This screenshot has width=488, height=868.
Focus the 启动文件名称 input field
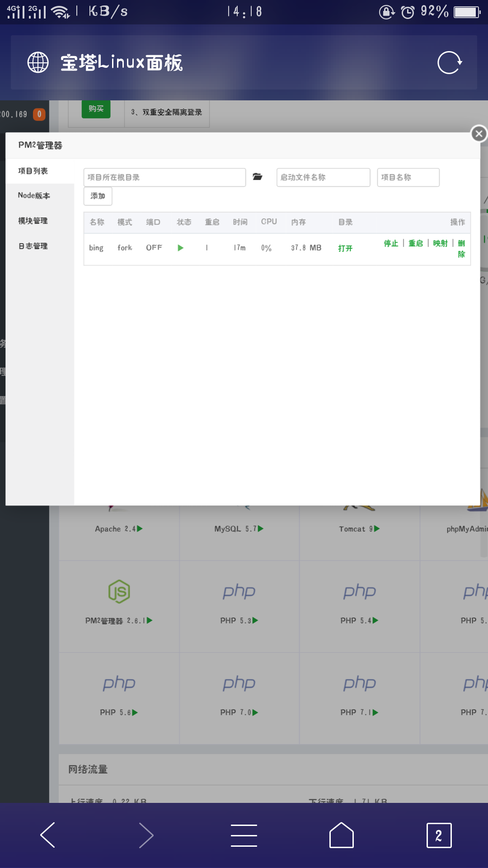coord(324,177)
